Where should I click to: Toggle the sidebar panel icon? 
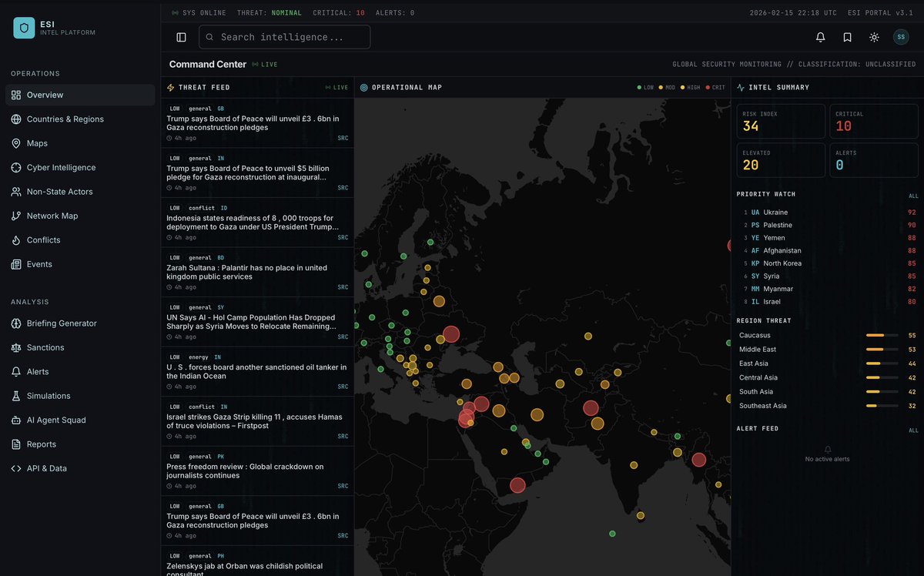click(181, 37)
